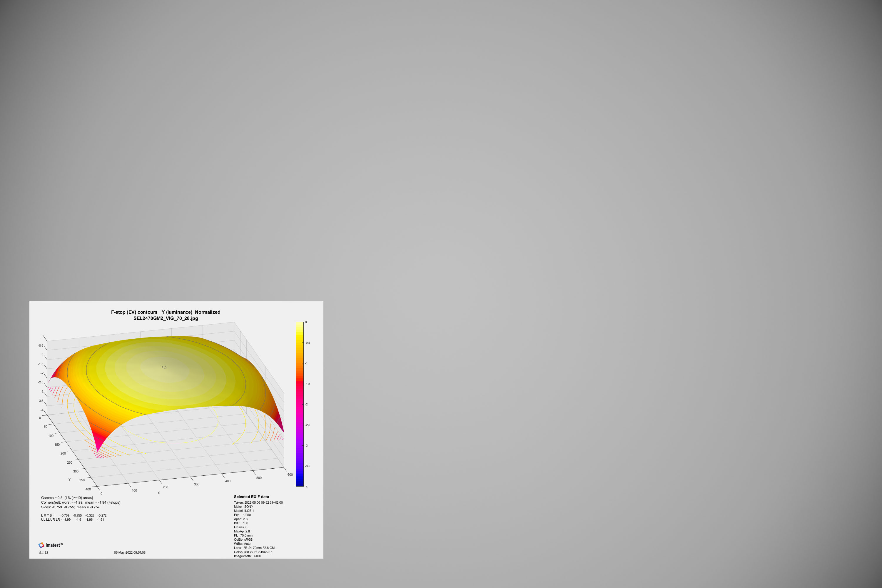Screen dimensions: 882x588
Task: Click the Lens FE 24-70mm F2.8 GM II line
Action: click(x=255, y=548)
